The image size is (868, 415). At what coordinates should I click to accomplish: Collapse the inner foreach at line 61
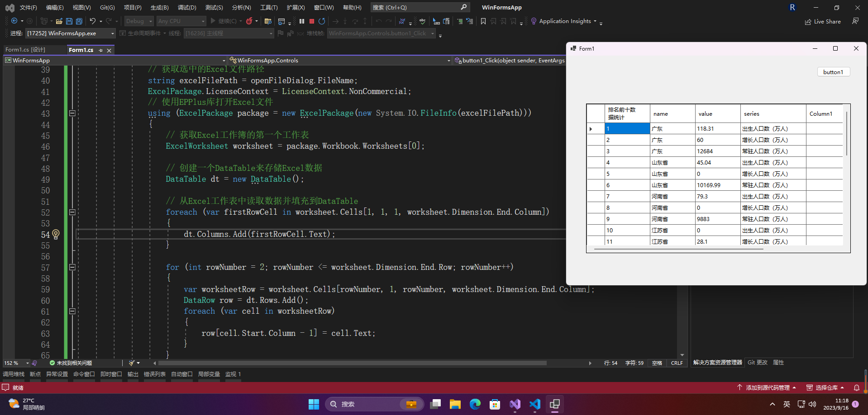[72, 311]
